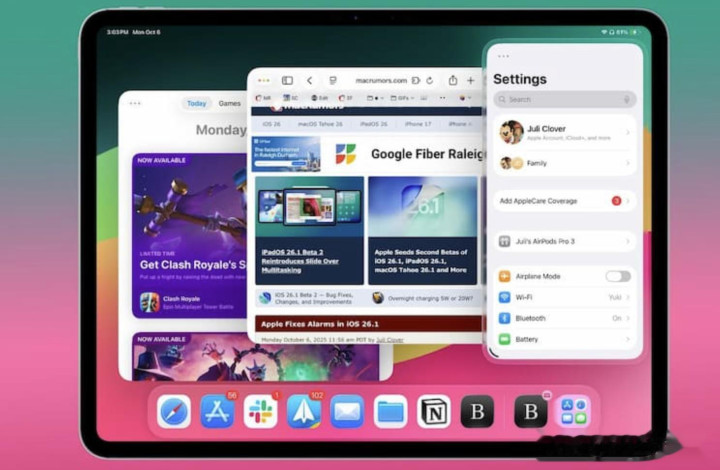The height and width of the screenshot is (470, 720).
Task: Click the macrumors.com address bar
Action: click(x=381, y=81)
